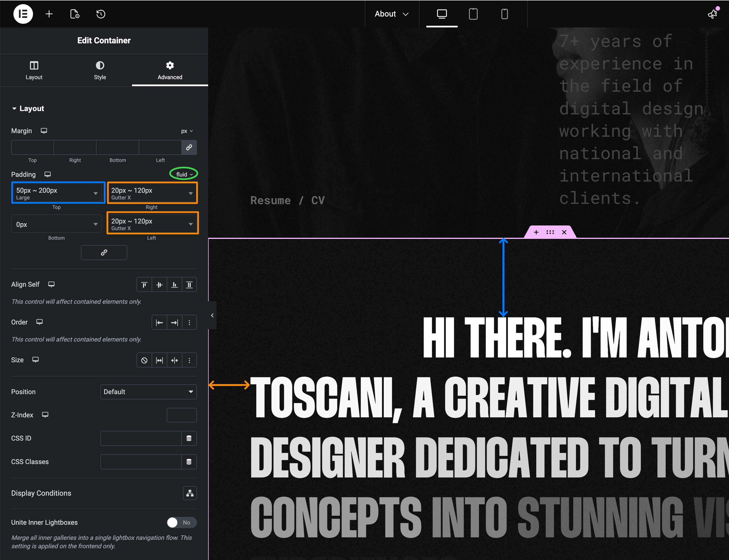Set Order to Start
The width and height of the screenshot is (729, 560).
click(159, 322)
